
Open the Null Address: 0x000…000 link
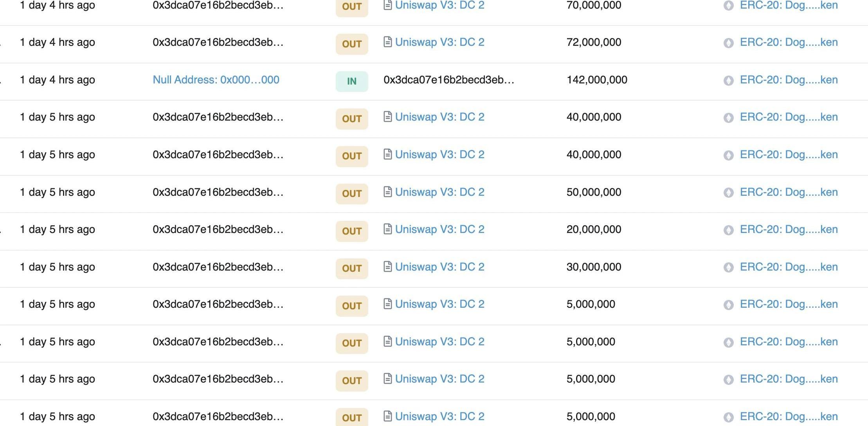tap(216, 80)
